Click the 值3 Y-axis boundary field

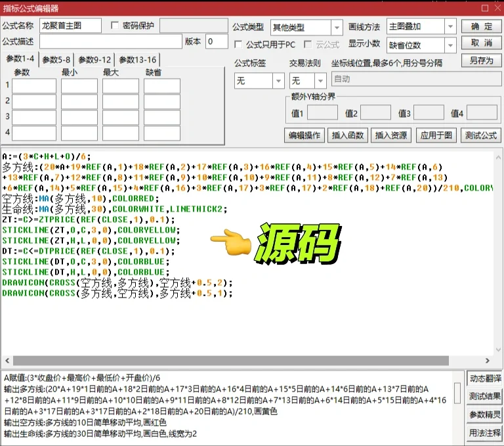[x=429, y=112]
